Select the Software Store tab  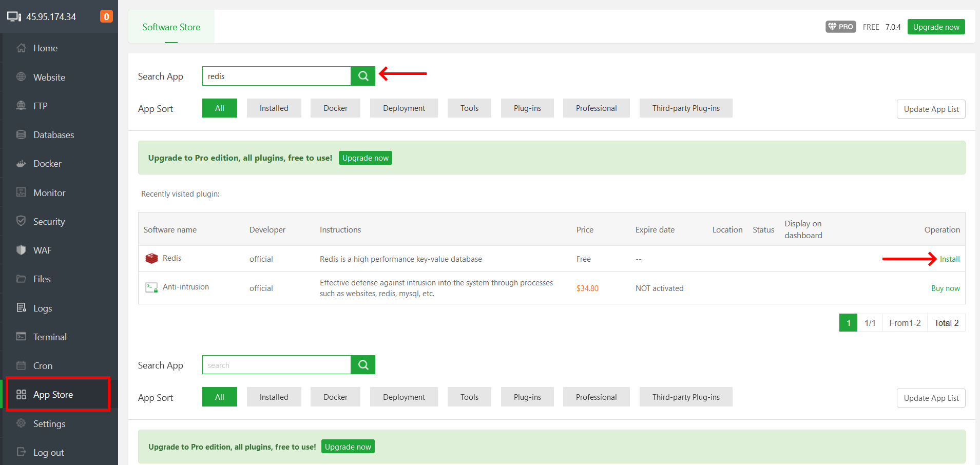point(171,27)
